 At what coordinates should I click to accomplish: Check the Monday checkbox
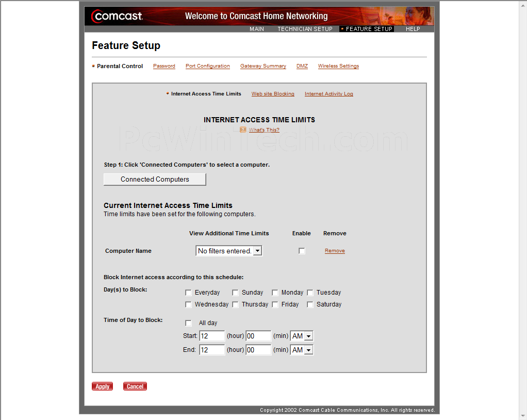tap(275, 293)
